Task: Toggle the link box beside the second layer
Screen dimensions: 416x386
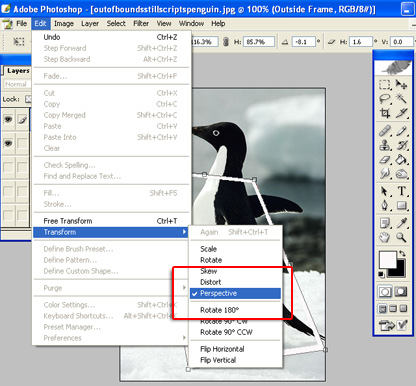Action: (x=23, y=143)
